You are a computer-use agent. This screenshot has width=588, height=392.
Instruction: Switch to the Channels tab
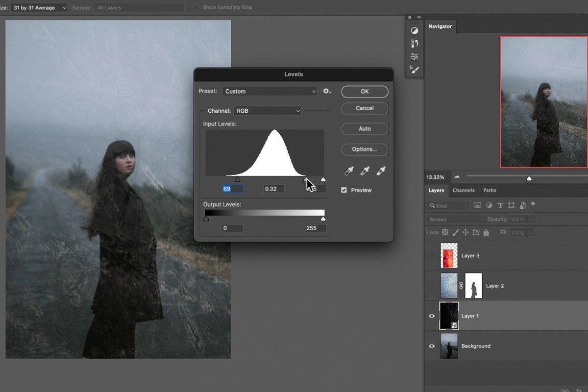coord(464,190)
